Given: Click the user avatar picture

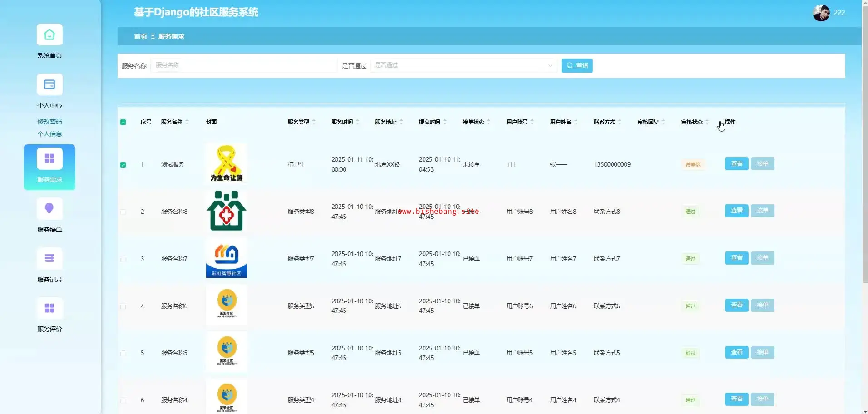Looking at the screenshot, I should [x=821, y=13].
